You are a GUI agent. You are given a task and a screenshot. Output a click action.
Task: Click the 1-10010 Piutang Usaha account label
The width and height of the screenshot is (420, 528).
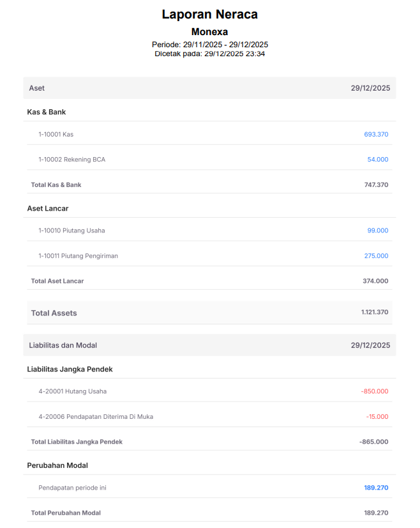pyautogui.click(x=71, y=230)
